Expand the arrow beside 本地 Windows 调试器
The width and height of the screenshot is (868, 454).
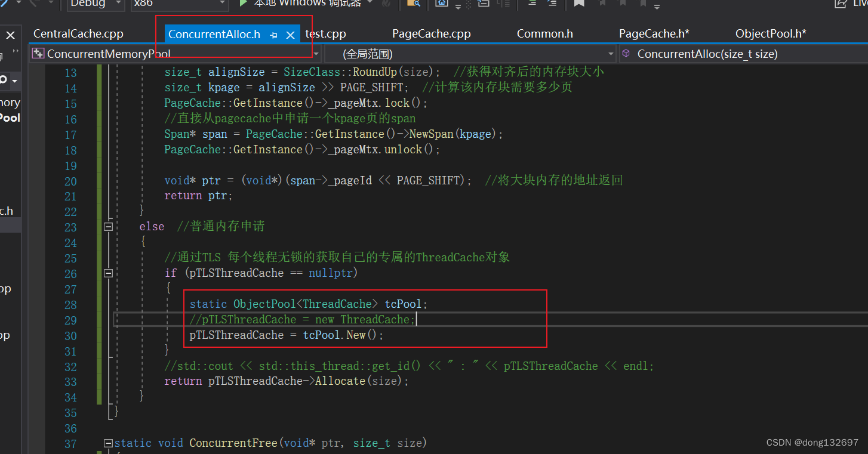[371, 3]
